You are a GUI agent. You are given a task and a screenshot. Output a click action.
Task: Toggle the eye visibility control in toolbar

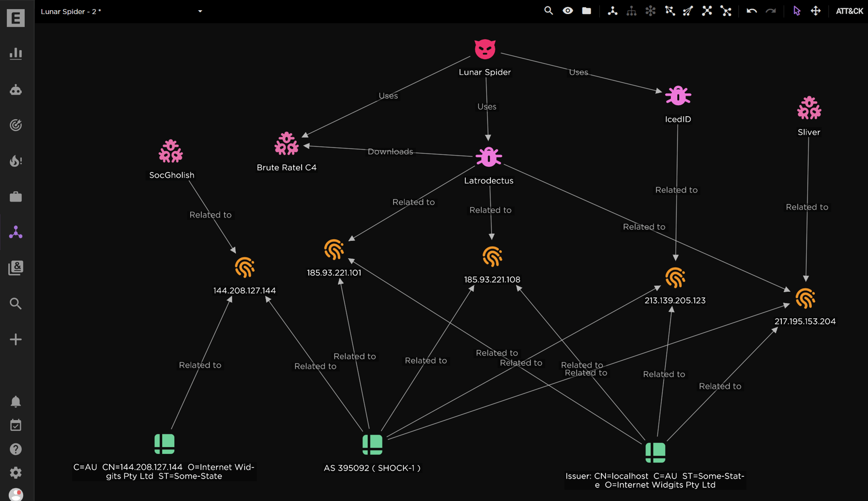567,10
